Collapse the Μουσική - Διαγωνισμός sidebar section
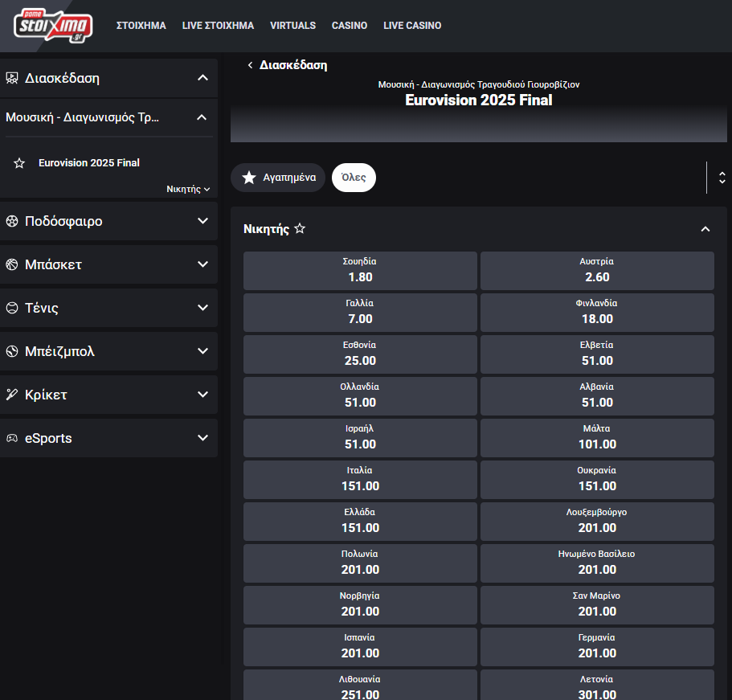Screen dimensions: 732x700 point(202,117)
